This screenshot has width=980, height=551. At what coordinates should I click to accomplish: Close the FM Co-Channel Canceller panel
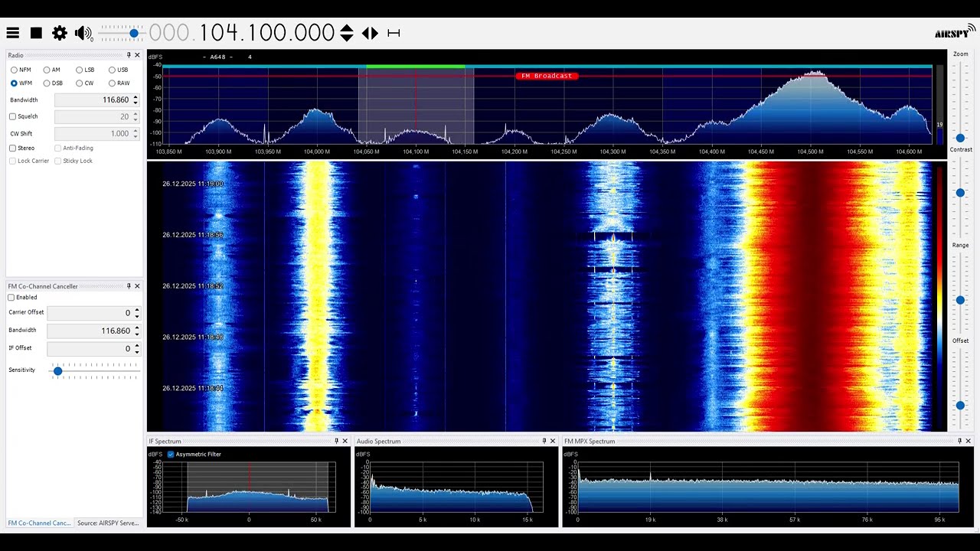click(138, 286)
